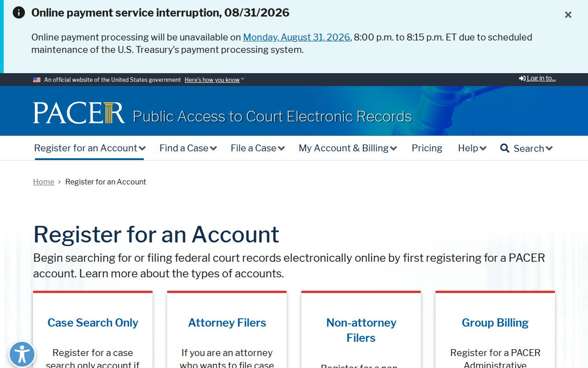588x368 pixels.
Task: Click the Log in arrow icon
Action: click(522, 79)
